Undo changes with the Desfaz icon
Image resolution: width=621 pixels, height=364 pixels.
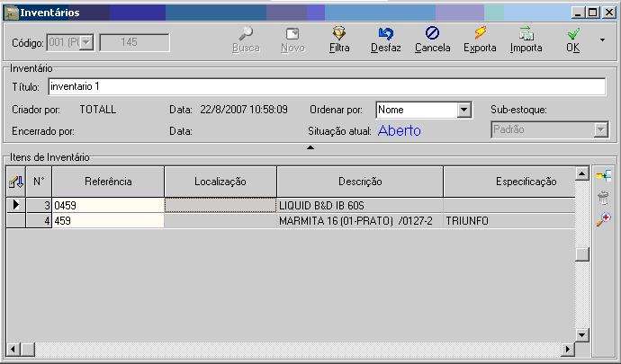tap(386, 33)
